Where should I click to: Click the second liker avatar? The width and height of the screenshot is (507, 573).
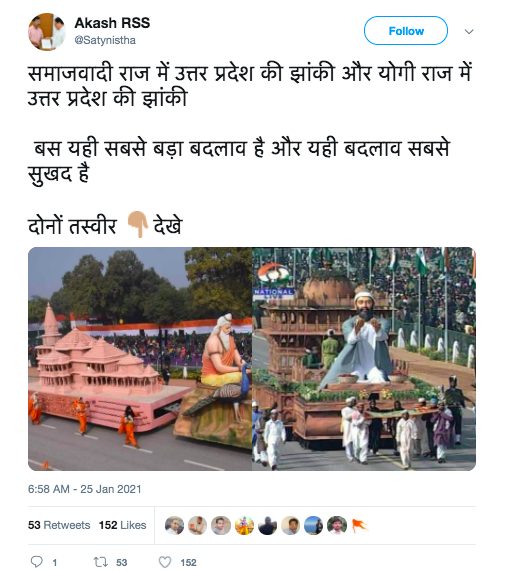[x=197, y=525]
